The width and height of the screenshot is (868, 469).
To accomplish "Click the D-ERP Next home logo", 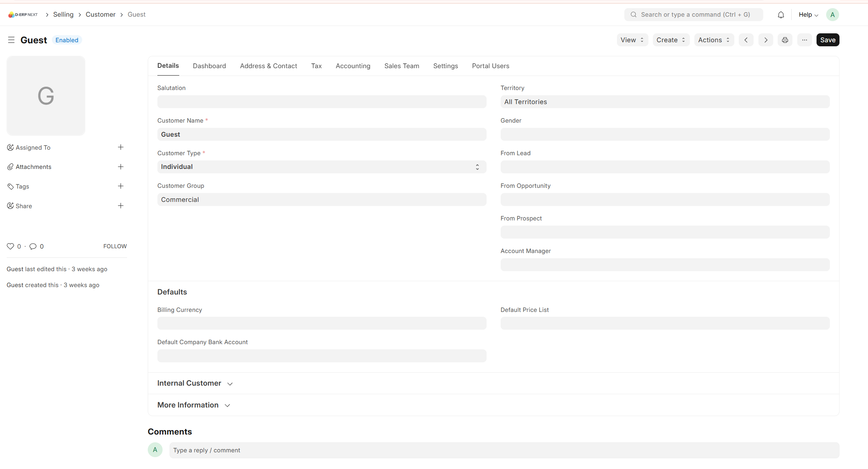I will pyautogui.click(x=23, y=15).
